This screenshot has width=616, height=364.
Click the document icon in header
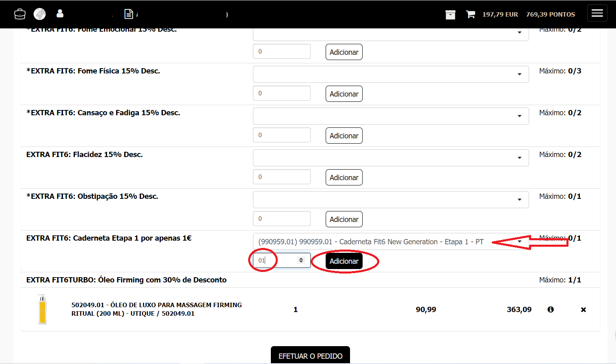[x=128, y=14]
